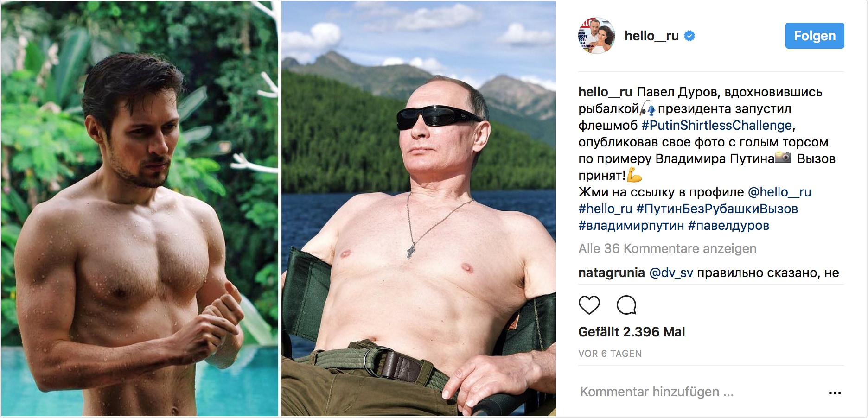Like the post with the heart icon
Image resolution: width=868 pixels, height=418 pixels.
pyautogui.click(x=589, y=305)
